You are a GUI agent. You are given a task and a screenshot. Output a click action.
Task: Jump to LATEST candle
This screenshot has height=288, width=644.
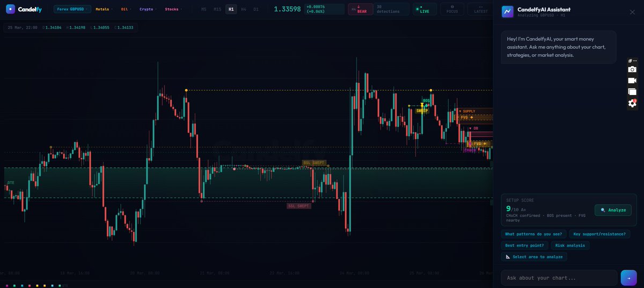pyautogui.click(x=481, y=9)
